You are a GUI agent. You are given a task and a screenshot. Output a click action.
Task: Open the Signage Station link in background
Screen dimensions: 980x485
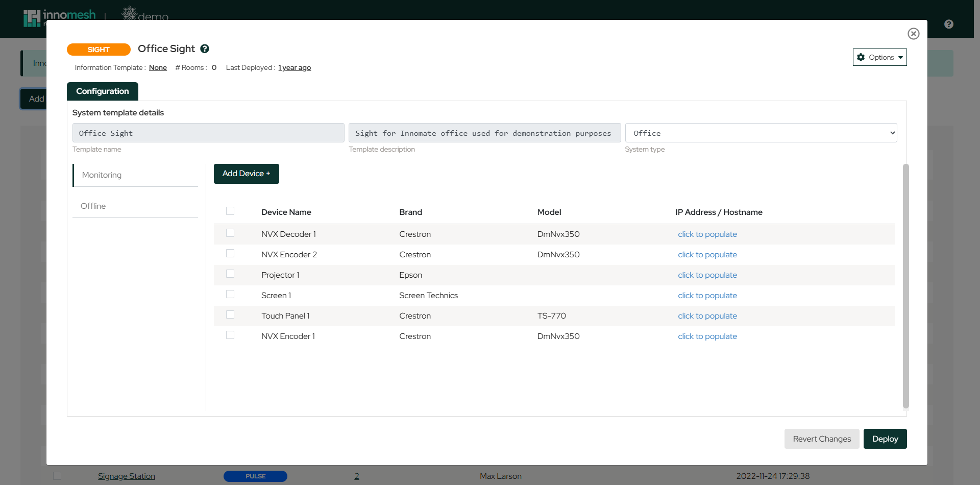click(x=127, y=476)
